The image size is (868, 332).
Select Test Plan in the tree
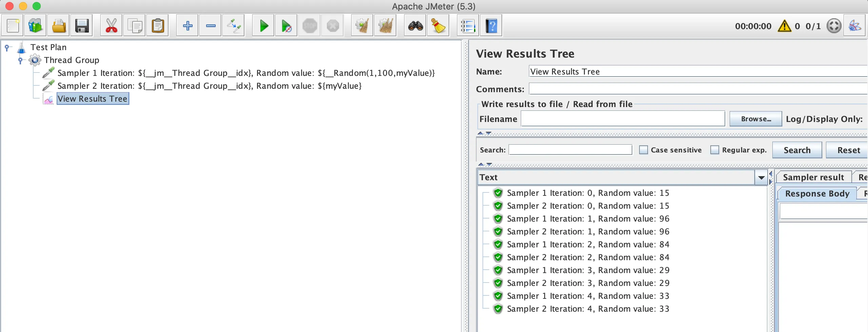(x=48, y=47)
